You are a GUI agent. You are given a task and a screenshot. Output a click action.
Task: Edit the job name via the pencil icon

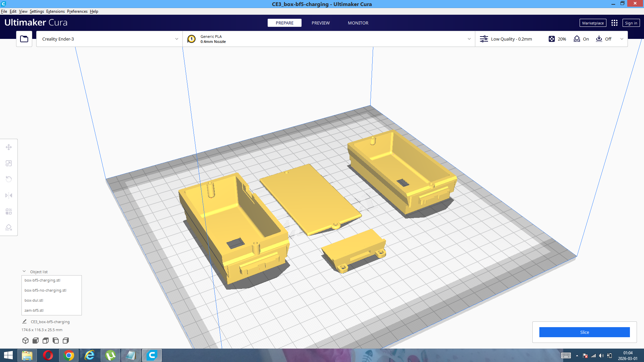24,321
